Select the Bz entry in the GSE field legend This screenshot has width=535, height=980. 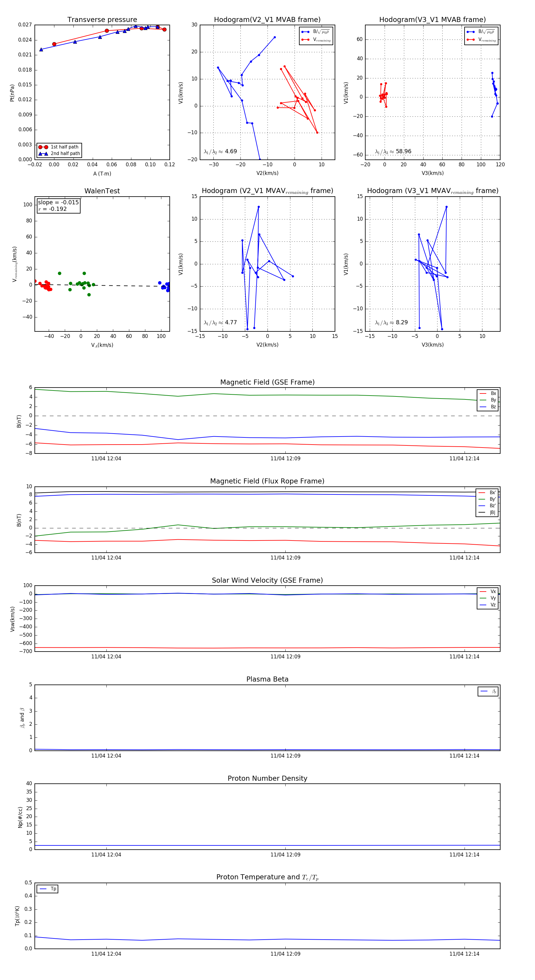[x=488, y=407]
